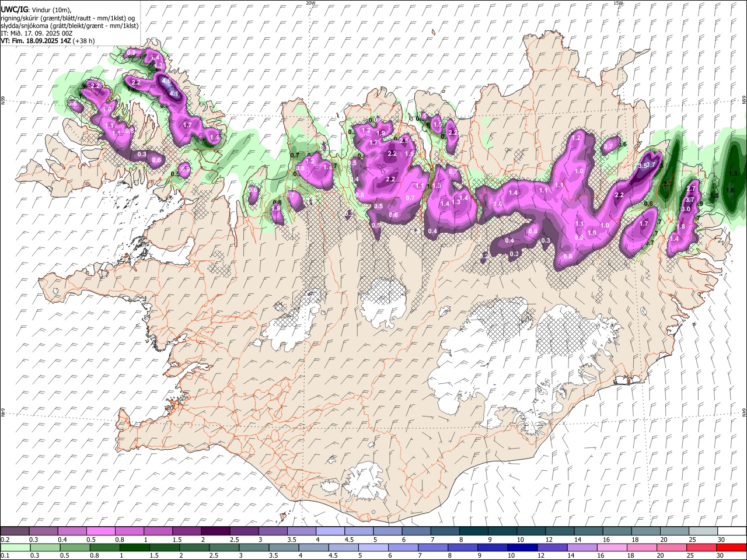Screen dimensions: 747x560
Task: Click the 30 label in upper legend row
Action: 721,540
